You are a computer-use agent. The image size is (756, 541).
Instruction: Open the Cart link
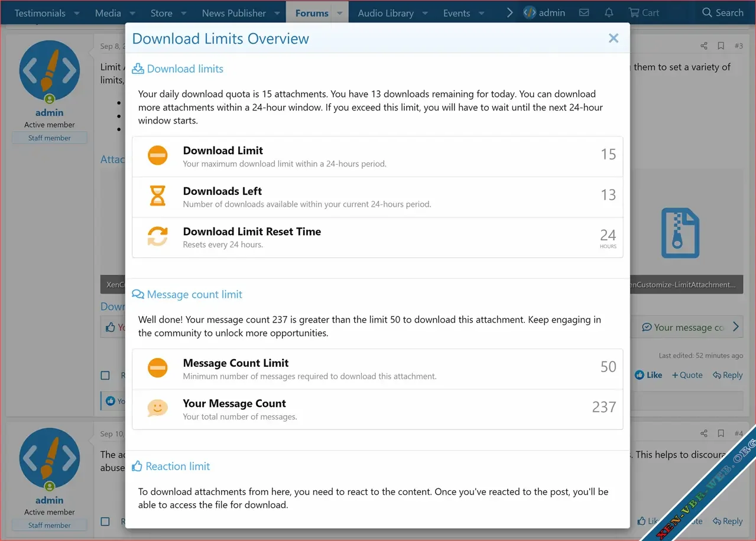click(644, 12)
